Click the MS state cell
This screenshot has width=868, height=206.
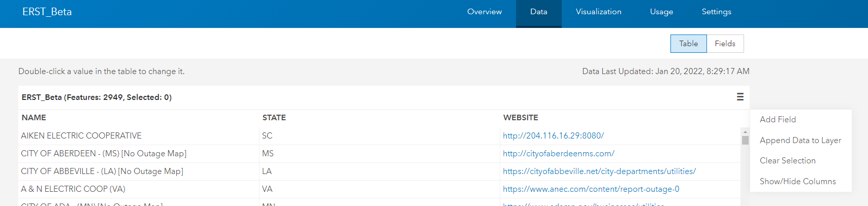tap(379, 153)
